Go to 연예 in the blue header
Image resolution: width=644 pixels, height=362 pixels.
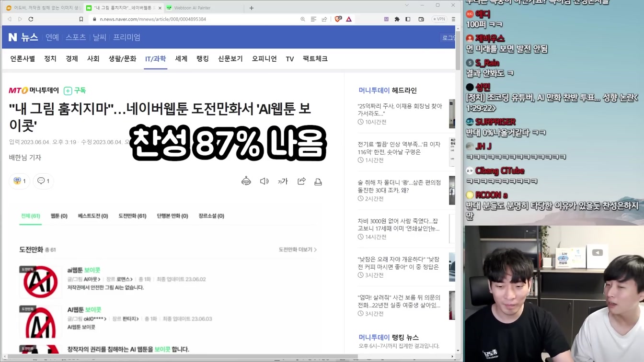(x=52, y=37)
